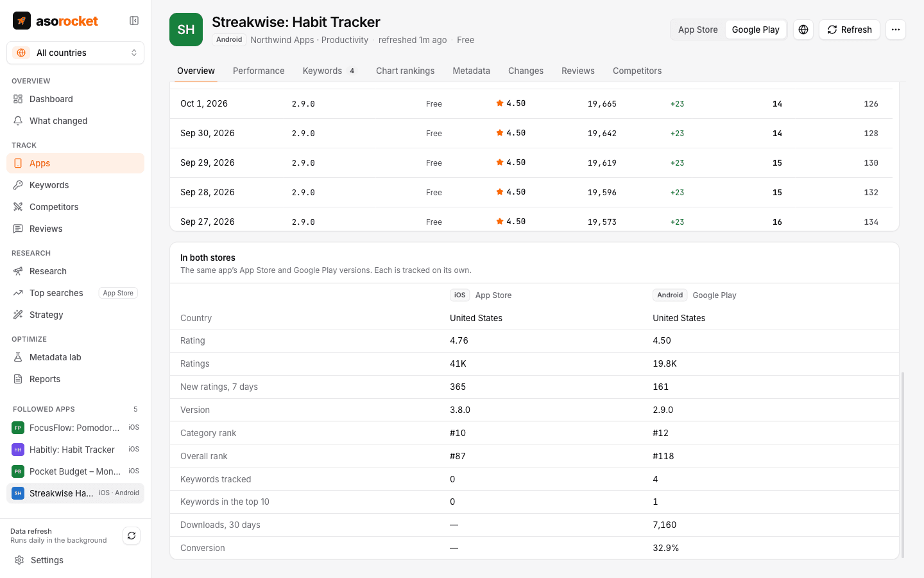Select Streakwise Habit followed app entry

(x=75, y=493)
